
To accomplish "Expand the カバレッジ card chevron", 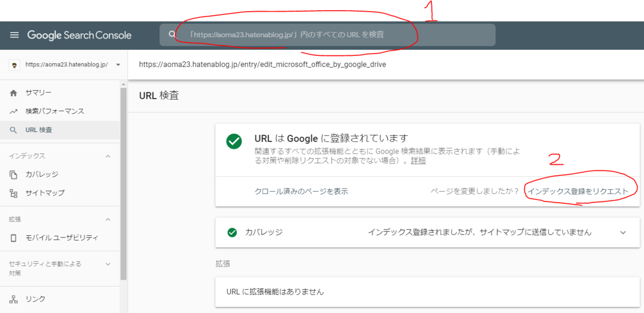I will coord(623,233).
